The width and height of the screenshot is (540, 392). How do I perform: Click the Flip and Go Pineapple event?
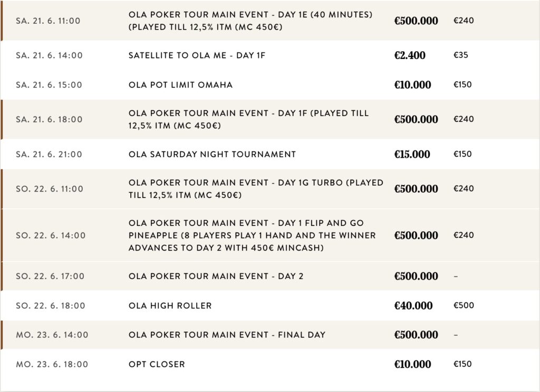(253, 235)
